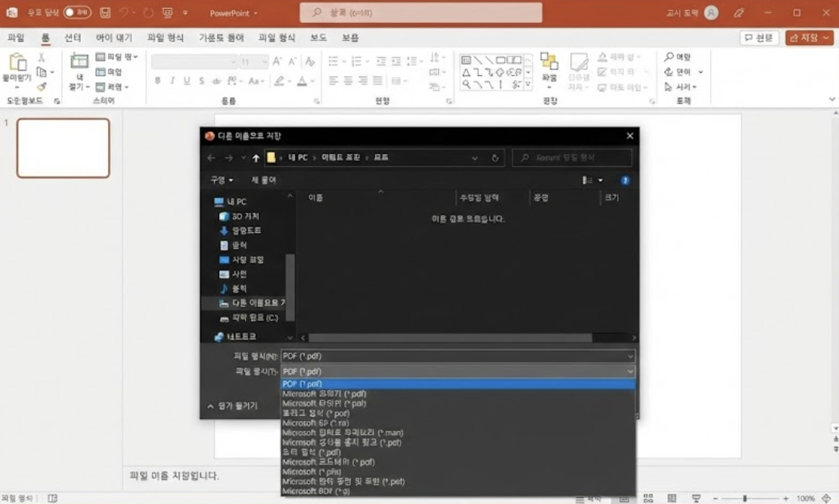Click the zoom slider in status bar
This screenshot has height=504, width=839.
point(744,498)
